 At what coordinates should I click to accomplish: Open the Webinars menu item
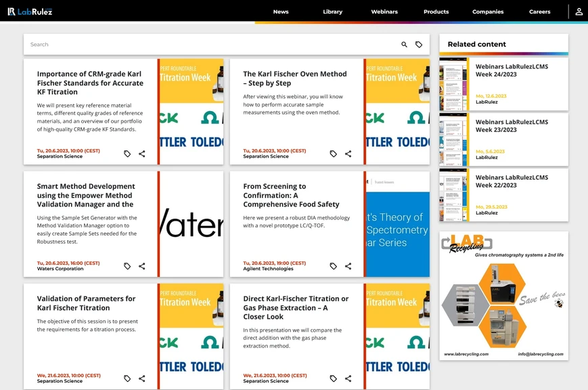click(384, 12)
